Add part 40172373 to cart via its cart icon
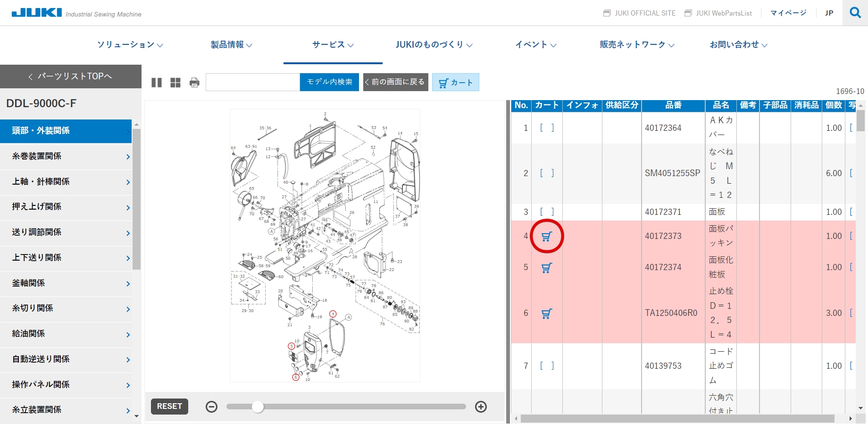 pyautogui.click(x=547, y=237)
